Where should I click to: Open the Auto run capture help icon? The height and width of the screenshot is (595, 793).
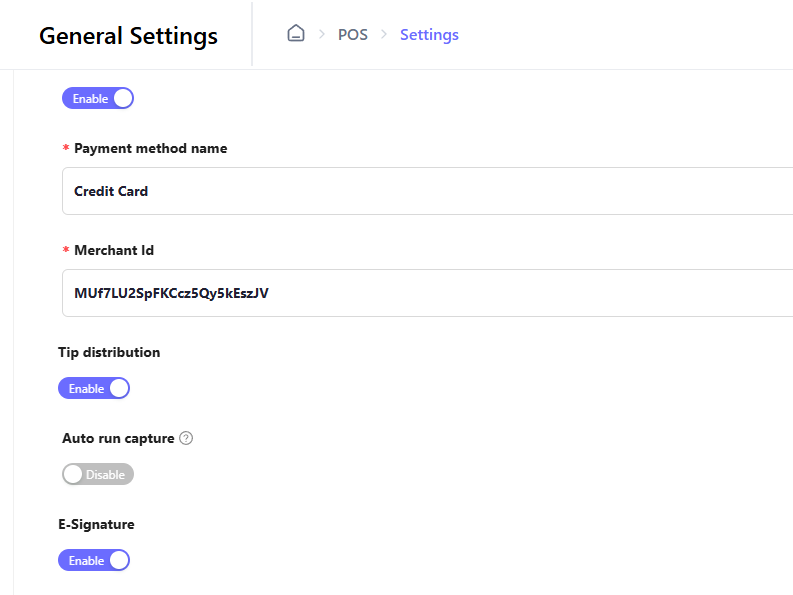coord(186,438)
